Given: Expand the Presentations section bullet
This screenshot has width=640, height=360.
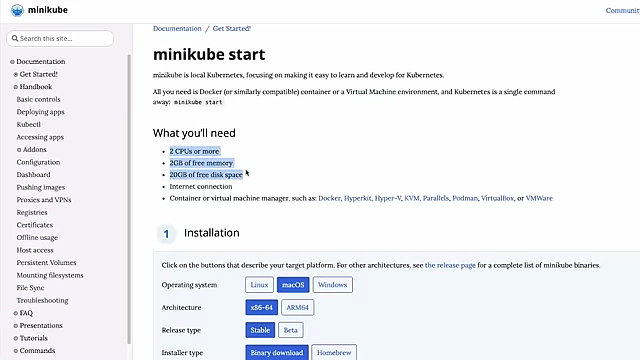Looking at the screenshot, I should (x=16, y=326).
